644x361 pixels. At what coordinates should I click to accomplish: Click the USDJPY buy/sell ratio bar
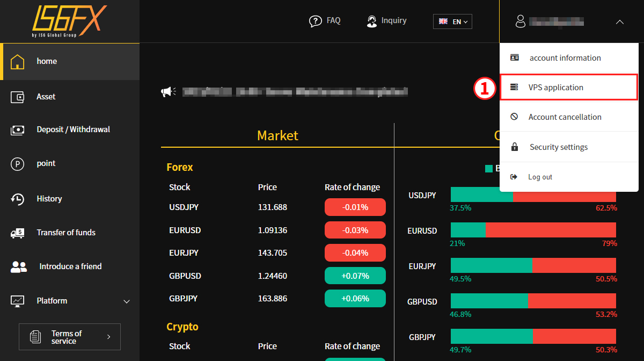click(533, 194)
